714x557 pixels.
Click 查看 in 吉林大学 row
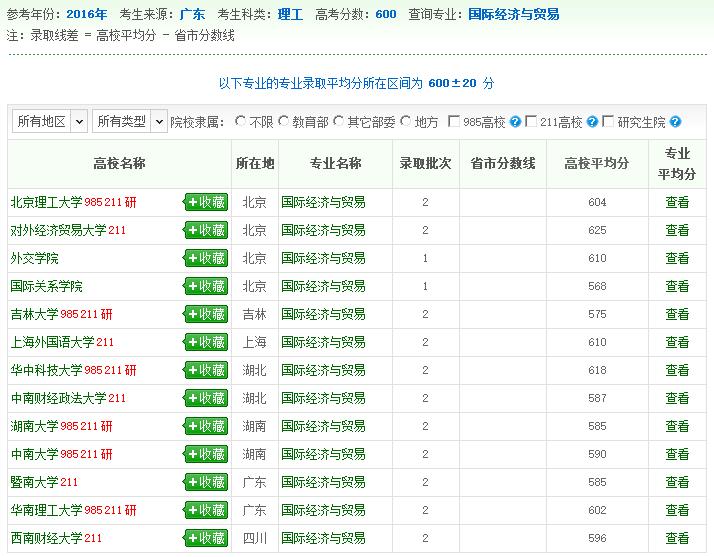(677, 314)
